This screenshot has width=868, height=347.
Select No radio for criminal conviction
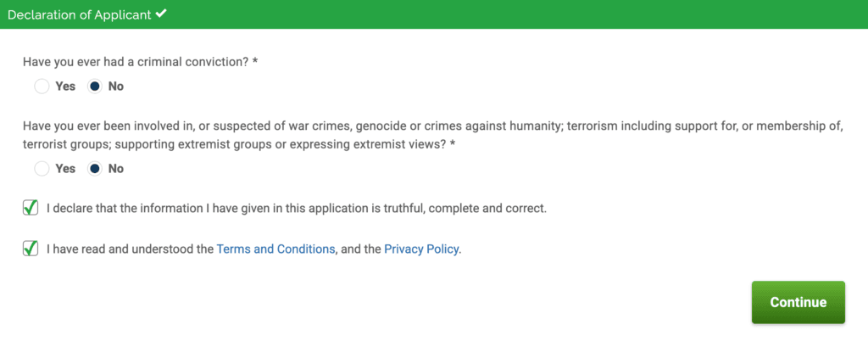click(x=95, y=86)
